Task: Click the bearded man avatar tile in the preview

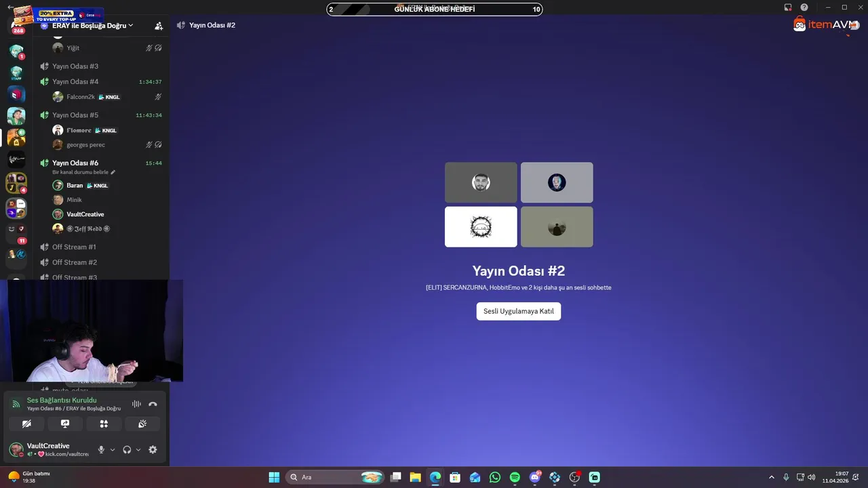Action: [481, 182]
